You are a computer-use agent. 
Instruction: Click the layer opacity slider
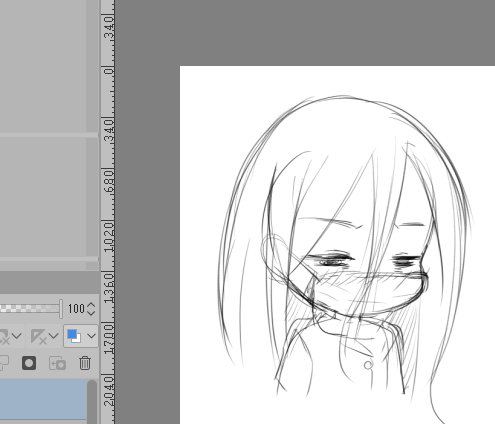tap(31, 308)
